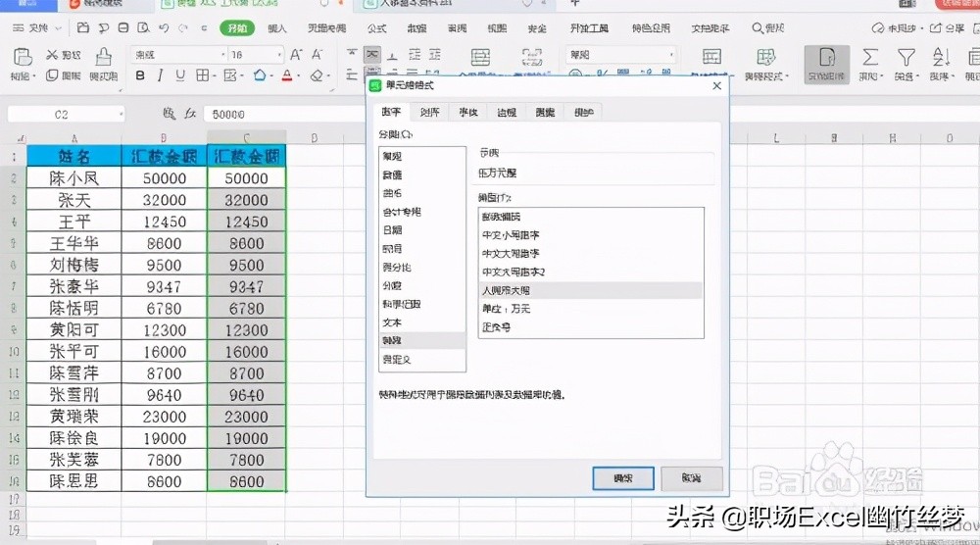Select the green Home (开始) ribbon tab
This screenshot has height=545, width=980.
[x=237, y=28]
